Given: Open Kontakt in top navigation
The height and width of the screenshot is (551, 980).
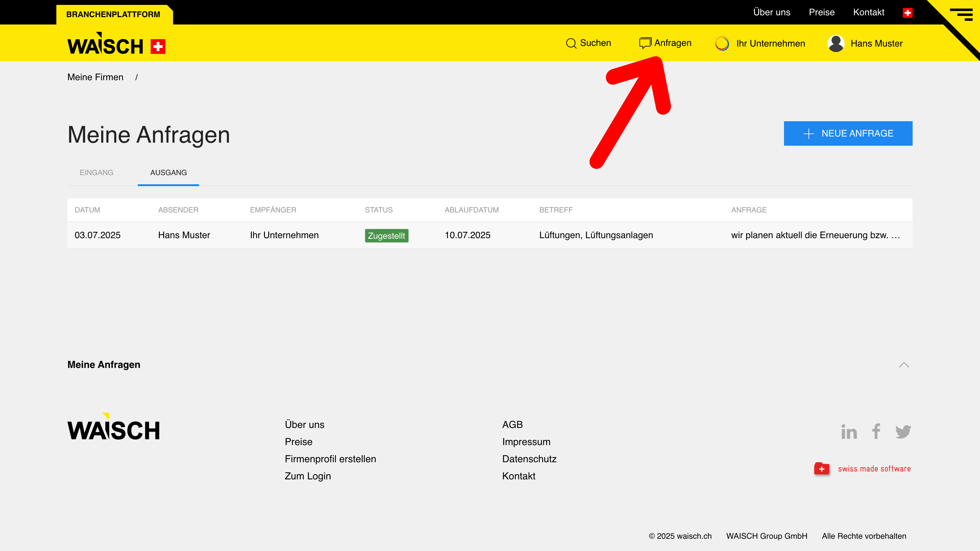Looking at the screenshot, I should point(869,12).
